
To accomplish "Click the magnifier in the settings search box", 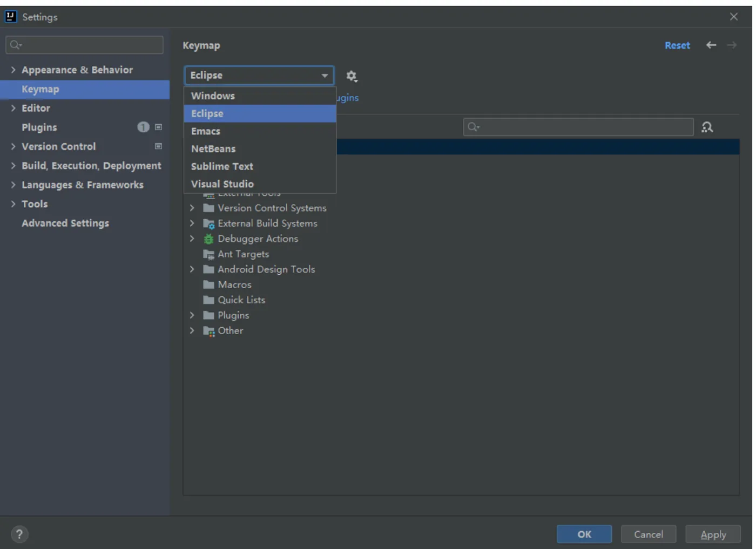I will [16, 45].
